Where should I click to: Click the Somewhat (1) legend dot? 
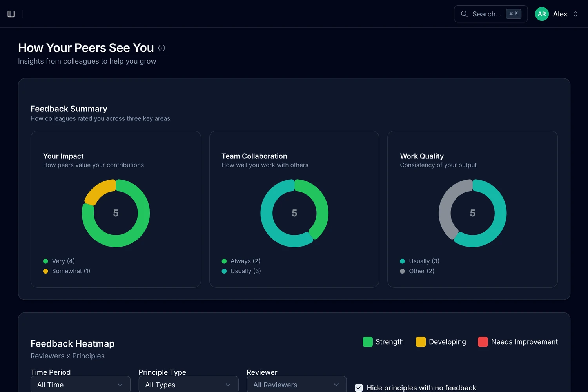point(45,271)
